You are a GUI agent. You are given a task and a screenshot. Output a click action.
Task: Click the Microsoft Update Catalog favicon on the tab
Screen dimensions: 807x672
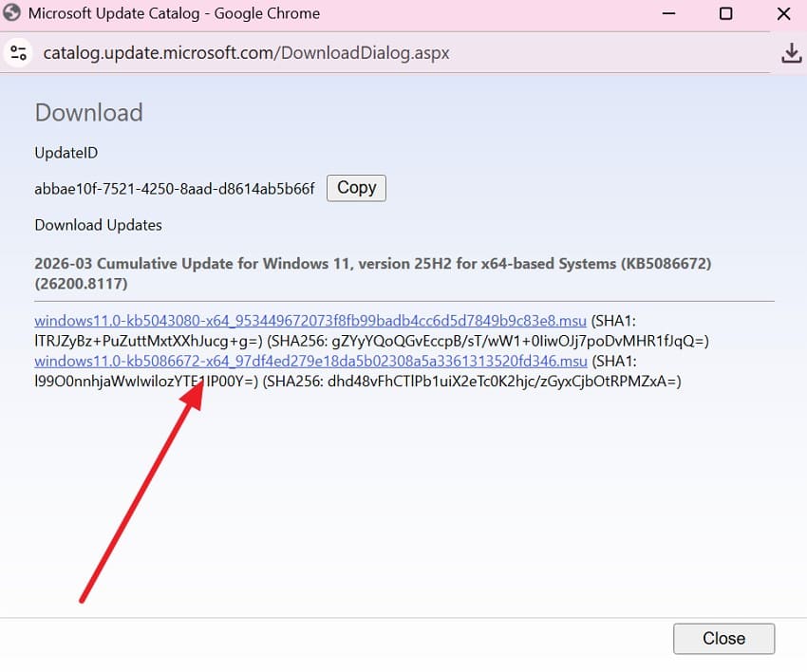coord(12,13)
